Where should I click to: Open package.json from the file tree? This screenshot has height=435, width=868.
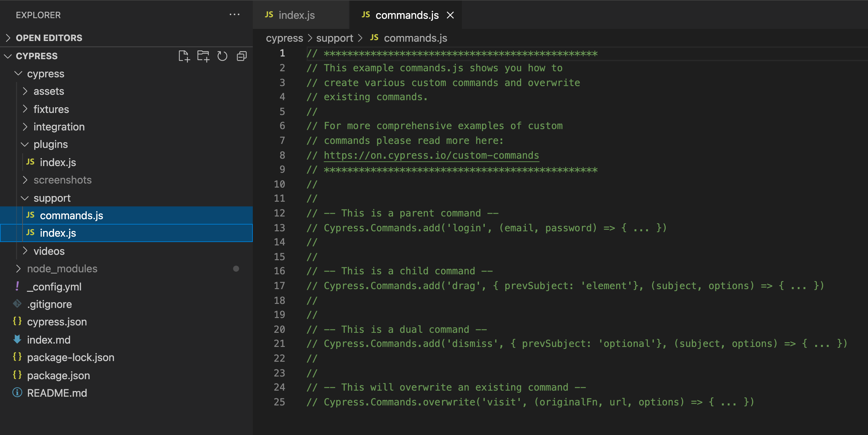[58, 375]
